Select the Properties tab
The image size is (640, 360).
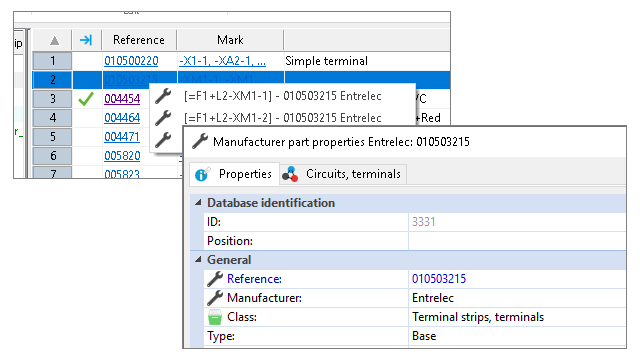(235, 174)
